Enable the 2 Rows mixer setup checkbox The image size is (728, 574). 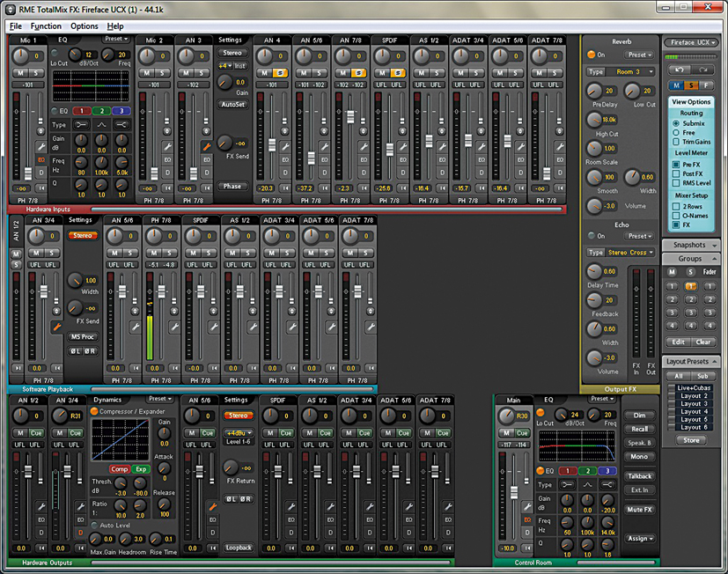tap(676, 206)
